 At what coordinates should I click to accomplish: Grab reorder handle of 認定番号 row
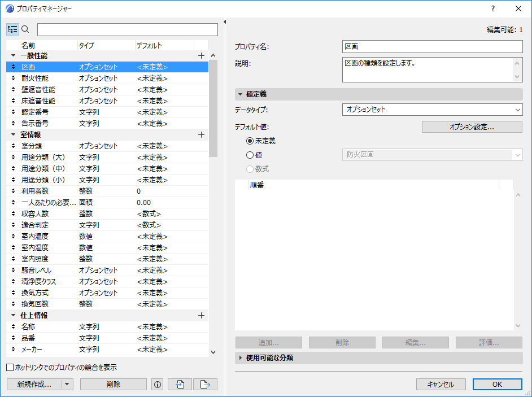[13, 112]
